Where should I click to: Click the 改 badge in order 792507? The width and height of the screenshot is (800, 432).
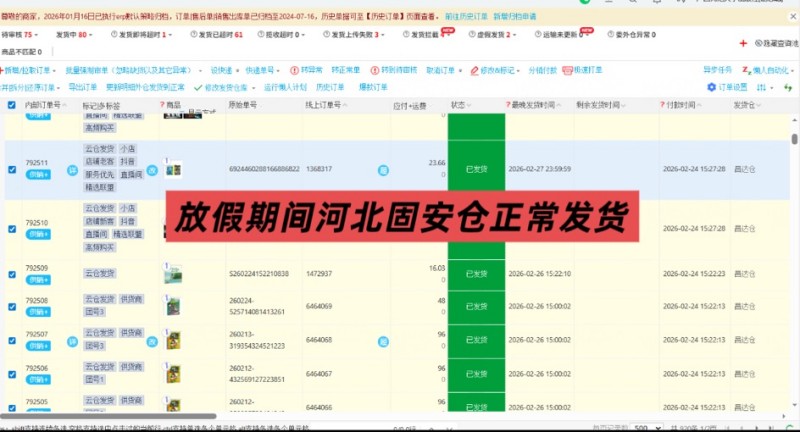click(152, 342)
